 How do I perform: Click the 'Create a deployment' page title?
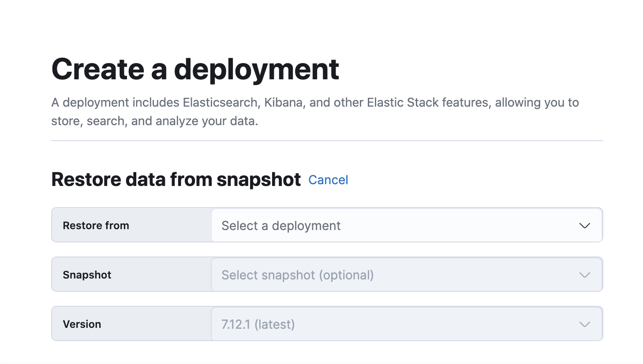195,69
